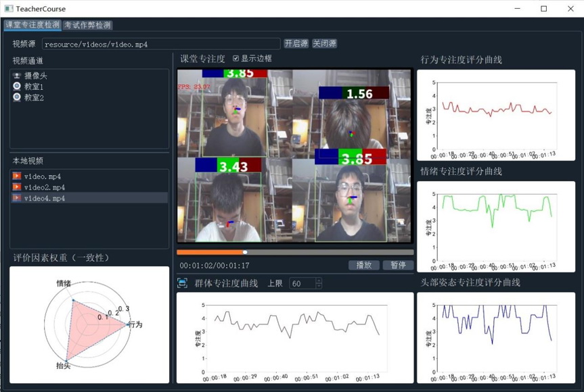The width and height of the screenshot is (584, 392).
Task: Click the 视频源 path input field
Action: [x=160, y=44]
